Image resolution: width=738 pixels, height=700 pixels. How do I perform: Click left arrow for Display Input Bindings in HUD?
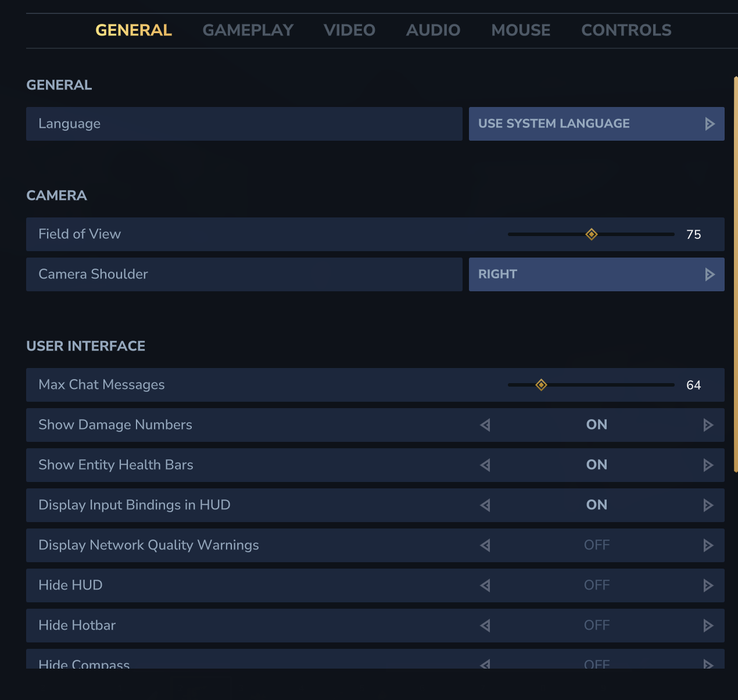(x=485, y=505)
